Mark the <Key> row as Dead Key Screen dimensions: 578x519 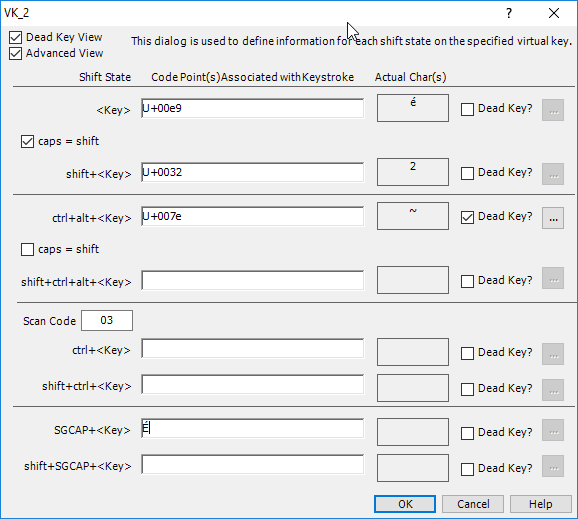pyautogui.click(x=467, y=109)
